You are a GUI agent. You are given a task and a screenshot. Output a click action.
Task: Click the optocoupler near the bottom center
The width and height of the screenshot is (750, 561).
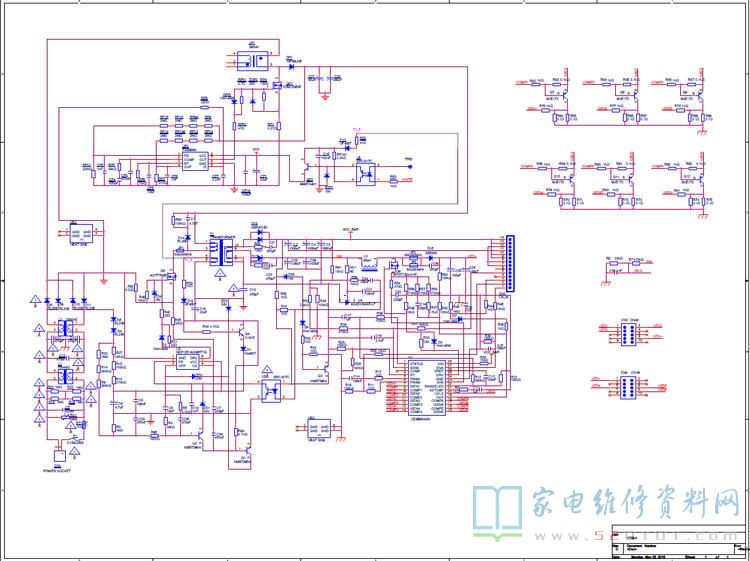coord(270,388)
